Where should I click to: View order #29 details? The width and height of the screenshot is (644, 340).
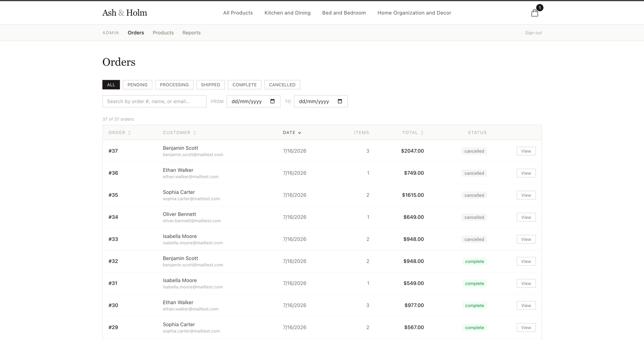pyautogui.click(x=526, y=327)
